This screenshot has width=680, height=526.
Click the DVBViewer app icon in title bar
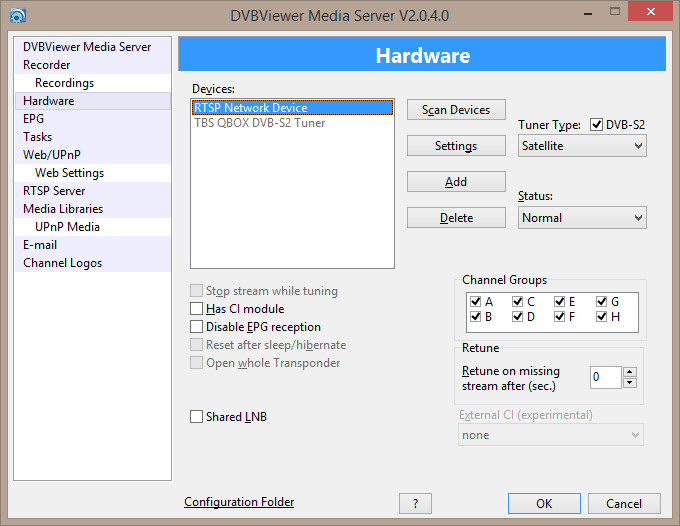click(17, 13)
